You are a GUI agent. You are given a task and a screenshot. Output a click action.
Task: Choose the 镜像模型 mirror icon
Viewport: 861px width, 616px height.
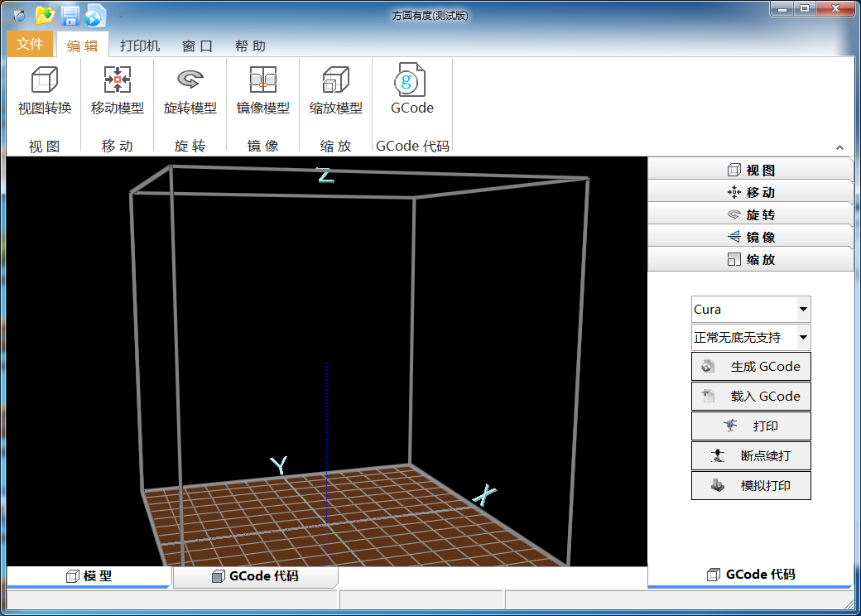point(263,80)
